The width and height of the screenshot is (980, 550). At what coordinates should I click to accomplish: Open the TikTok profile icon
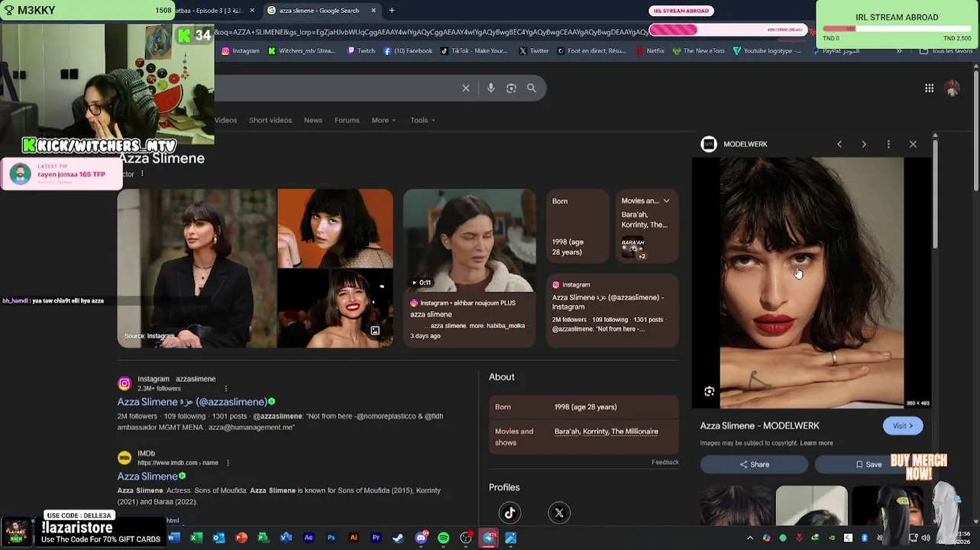(509, 513)
